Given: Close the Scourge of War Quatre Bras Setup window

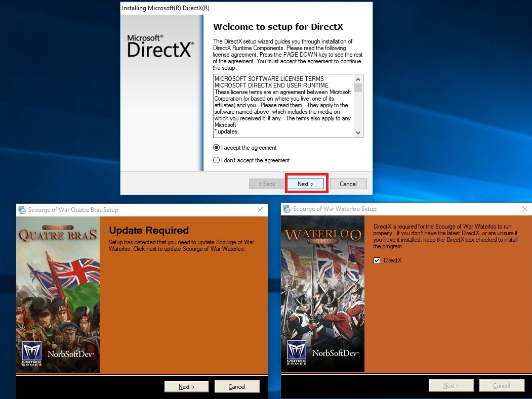Looking at the screenshot, I should (260, 210).
